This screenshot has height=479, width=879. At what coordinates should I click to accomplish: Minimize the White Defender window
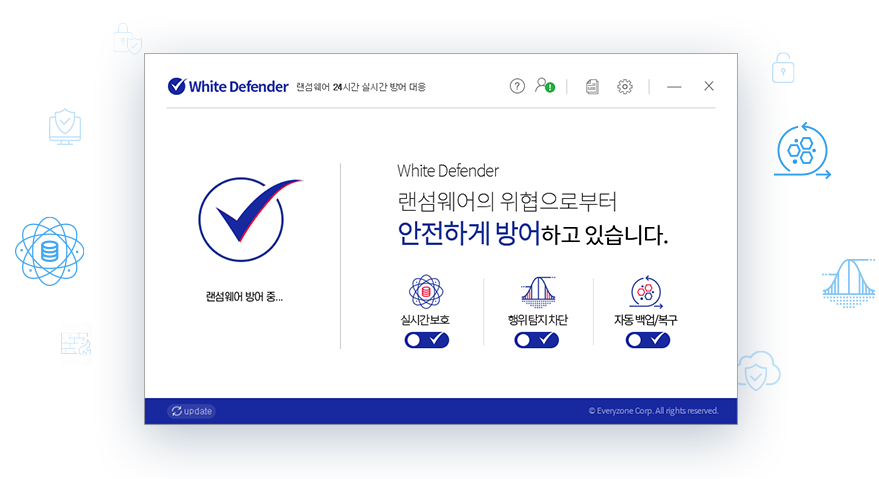[674, 87]
